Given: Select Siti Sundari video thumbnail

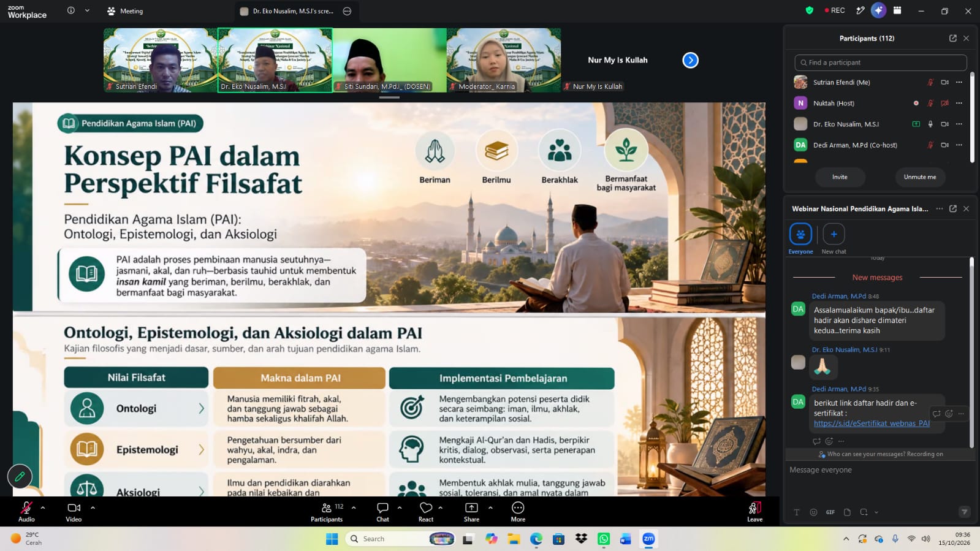Looking at the screenshot, I should coord(389,60).
